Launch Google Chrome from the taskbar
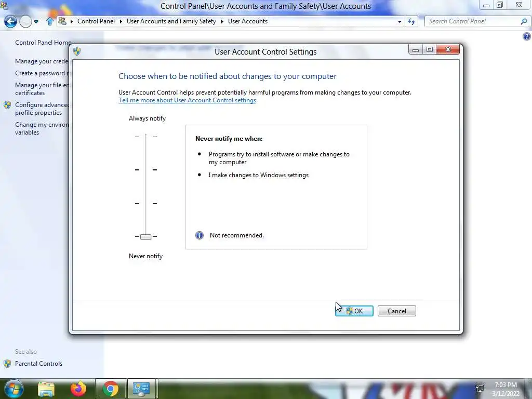This screenshot has height=399, width=532. click(111, 389)
